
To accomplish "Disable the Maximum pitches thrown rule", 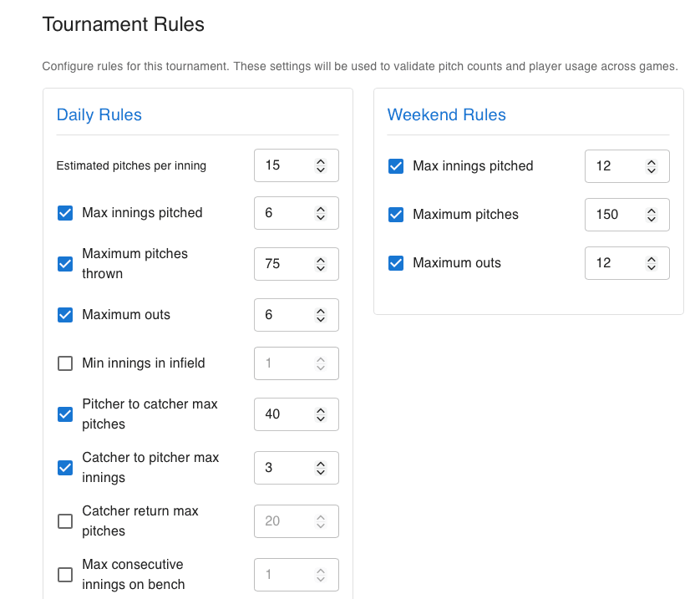I will click(65, 263).
